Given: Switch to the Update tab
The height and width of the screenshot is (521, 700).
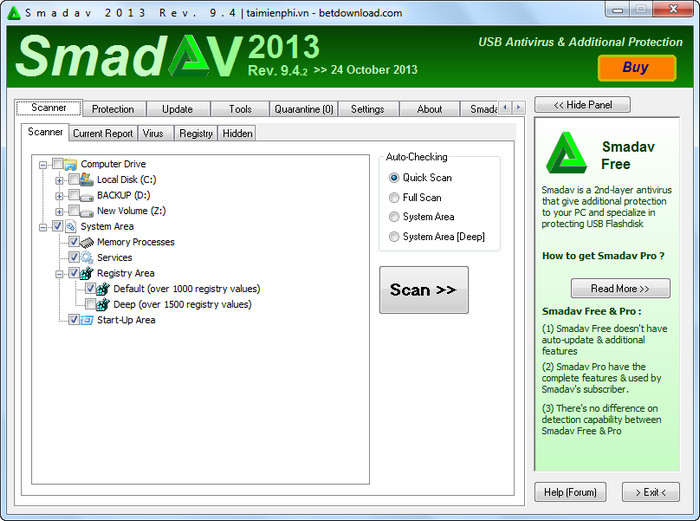Looking at the screenshot, I should pos(178,109).
